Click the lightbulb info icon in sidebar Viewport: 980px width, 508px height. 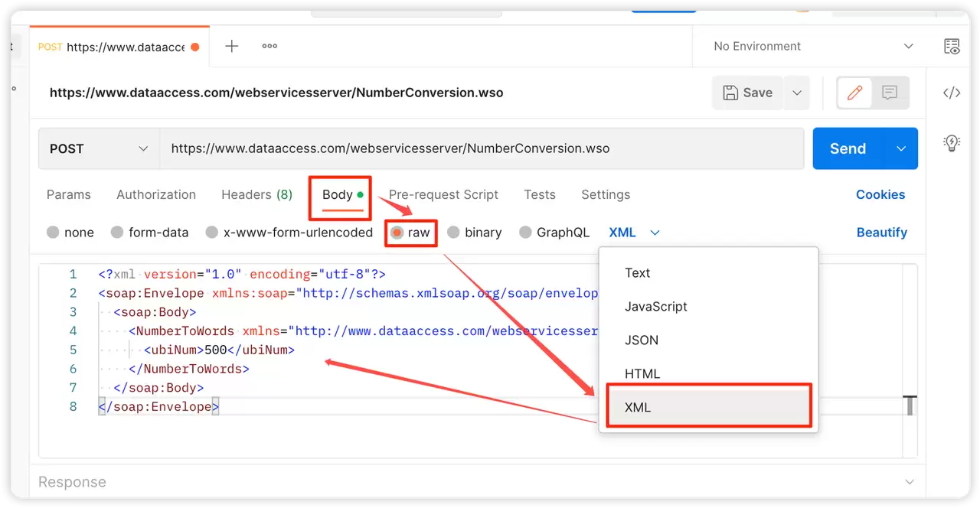click(x=952, y=142)
